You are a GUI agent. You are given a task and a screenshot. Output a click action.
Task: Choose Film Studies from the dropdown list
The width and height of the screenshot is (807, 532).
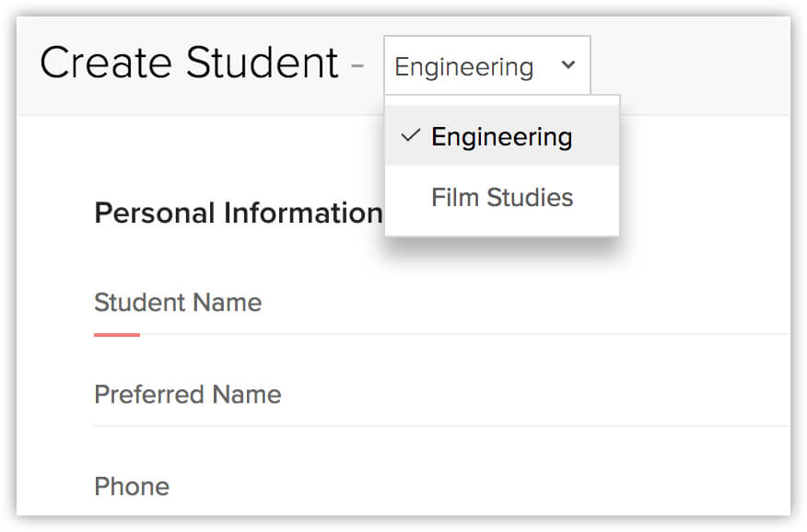tap(502, 197)
